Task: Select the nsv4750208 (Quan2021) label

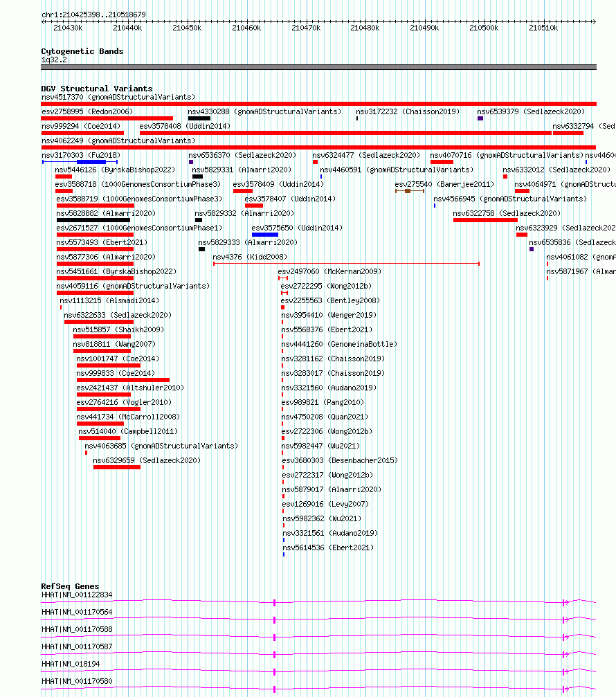Action: point(325,417)
